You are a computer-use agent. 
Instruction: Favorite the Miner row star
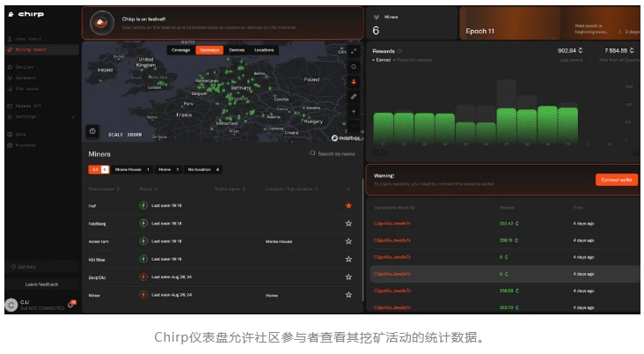tap(348, 294)
